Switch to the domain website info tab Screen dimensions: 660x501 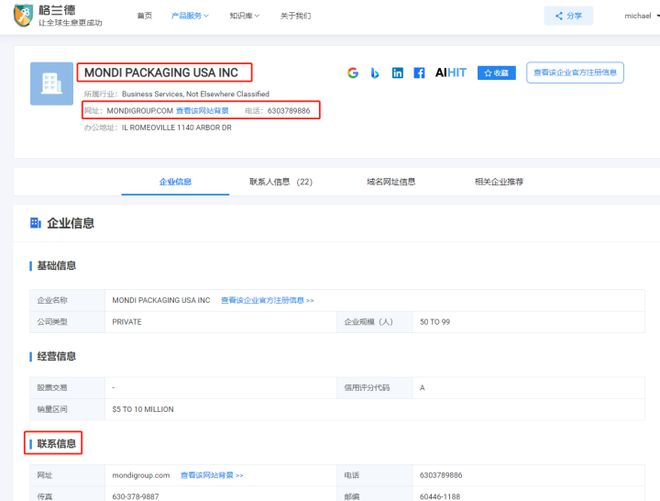pyautogui.click(x=391, y=182)
